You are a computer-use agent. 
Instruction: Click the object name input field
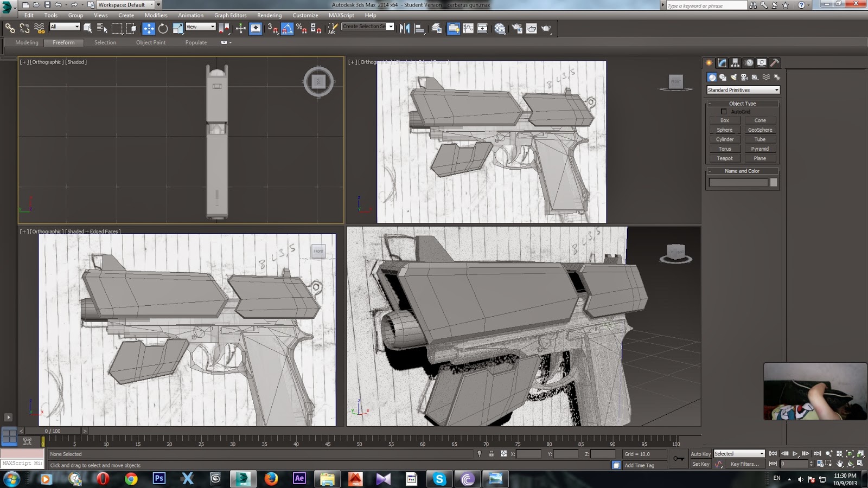738,183
